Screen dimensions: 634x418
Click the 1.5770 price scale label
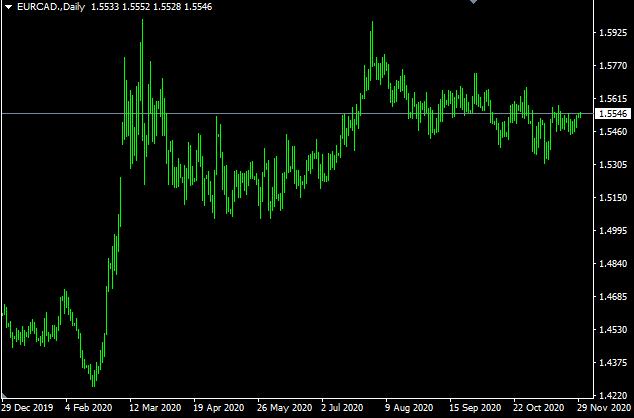click(613, 65)
